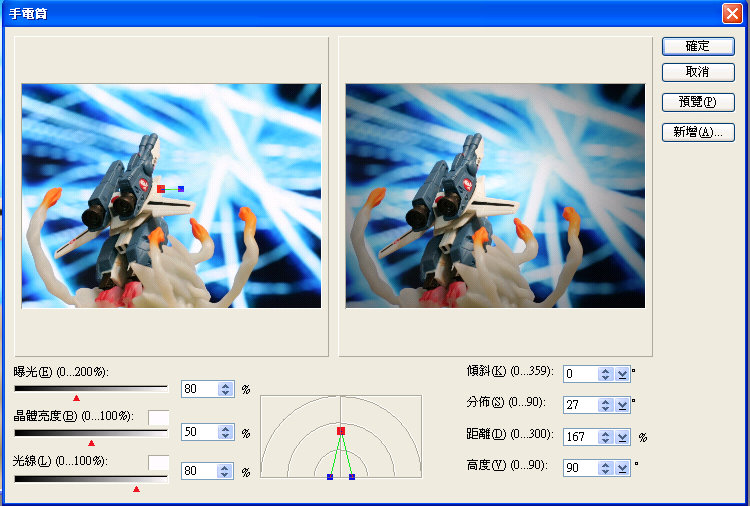Click the red light-source handle on the original image
This screenshot has height=506, width=750.
click(x=161, y=189)
